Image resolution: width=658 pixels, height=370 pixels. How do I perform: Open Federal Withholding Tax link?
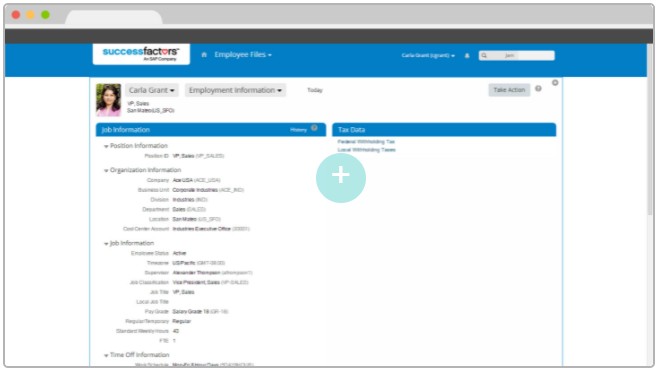click(366, 142)
